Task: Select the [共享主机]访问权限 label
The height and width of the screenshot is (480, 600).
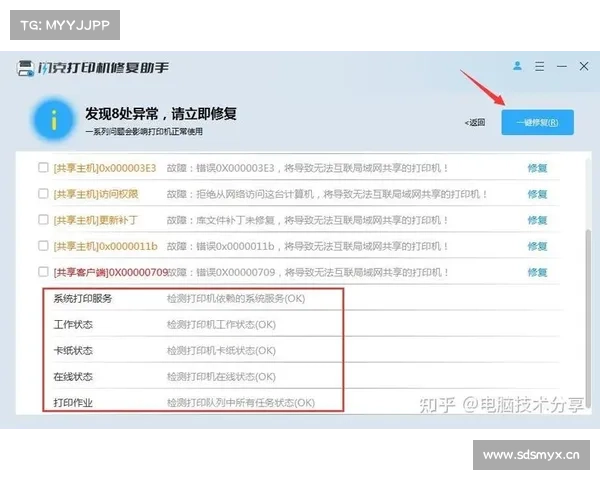Action: tap(96, 194)
